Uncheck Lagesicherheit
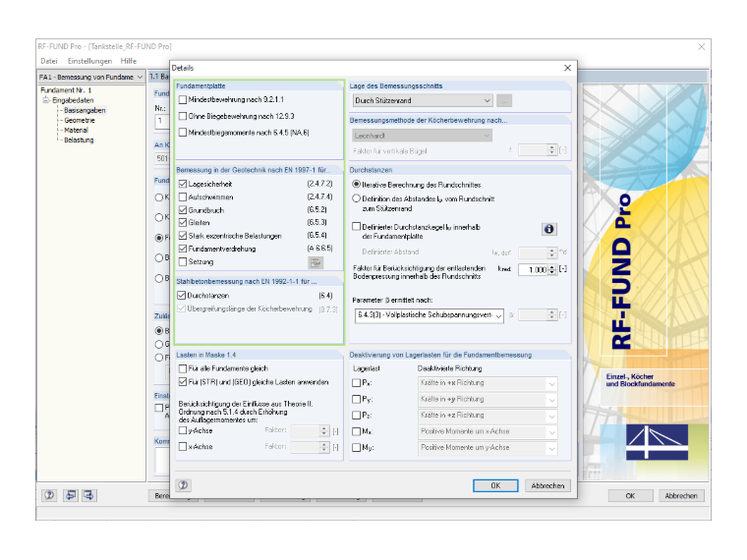The height and width of the screenshot is (560, 747). [183, 184]
